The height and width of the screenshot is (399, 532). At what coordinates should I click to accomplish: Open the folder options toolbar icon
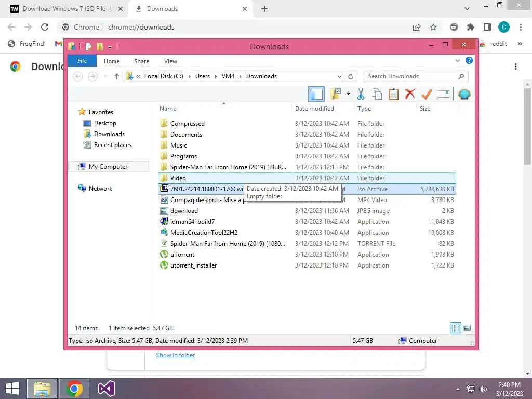(x=335, y=94)
